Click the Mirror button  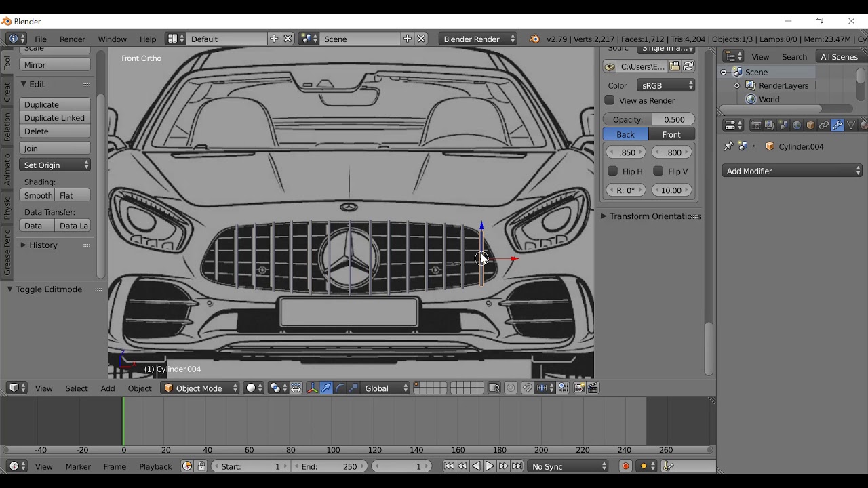coord(55,65)
